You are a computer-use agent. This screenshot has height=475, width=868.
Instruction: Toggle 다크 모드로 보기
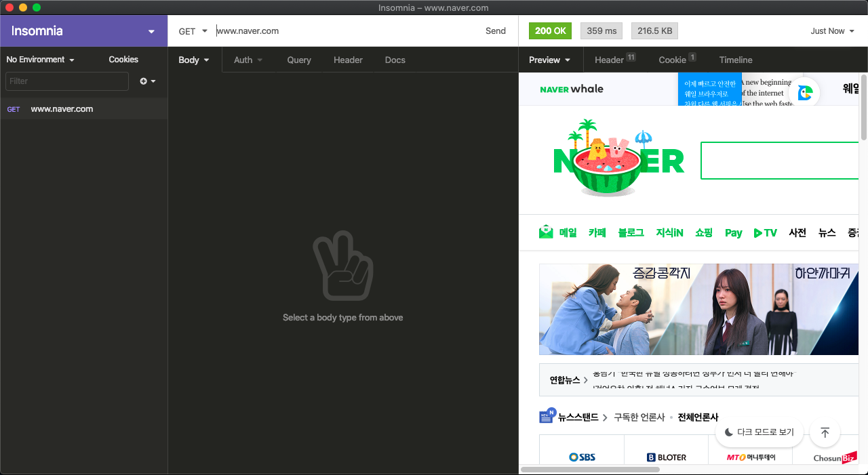(x=759, y=432)
